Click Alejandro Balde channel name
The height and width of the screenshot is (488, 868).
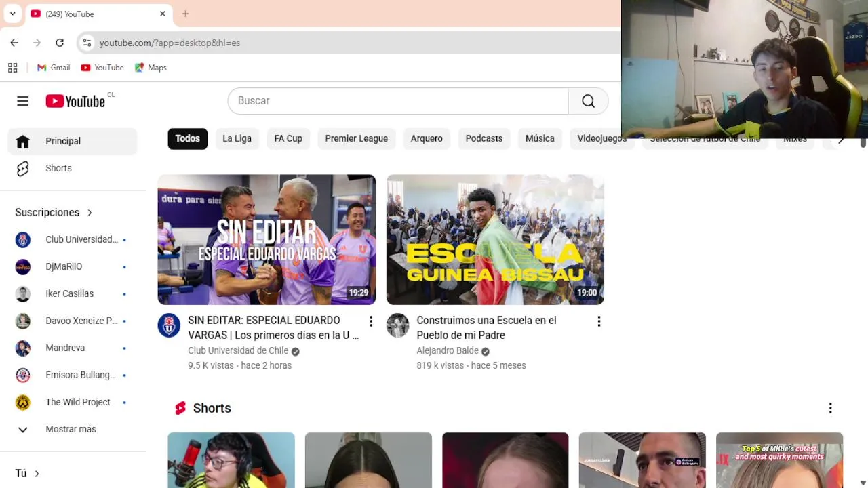tap(448, 350)
